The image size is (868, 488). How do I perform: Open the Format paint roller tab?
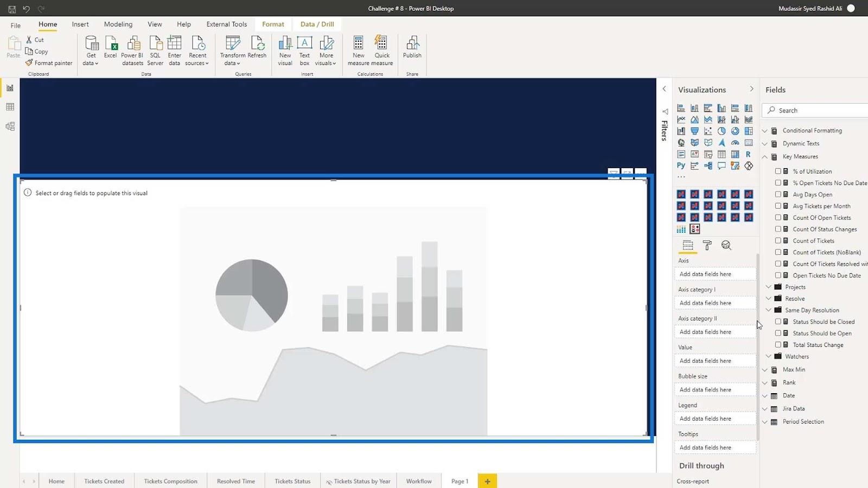707,246
